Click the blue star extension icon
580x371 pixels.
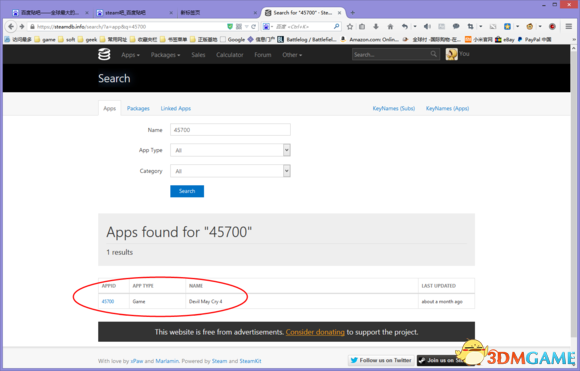click(508, 26)
